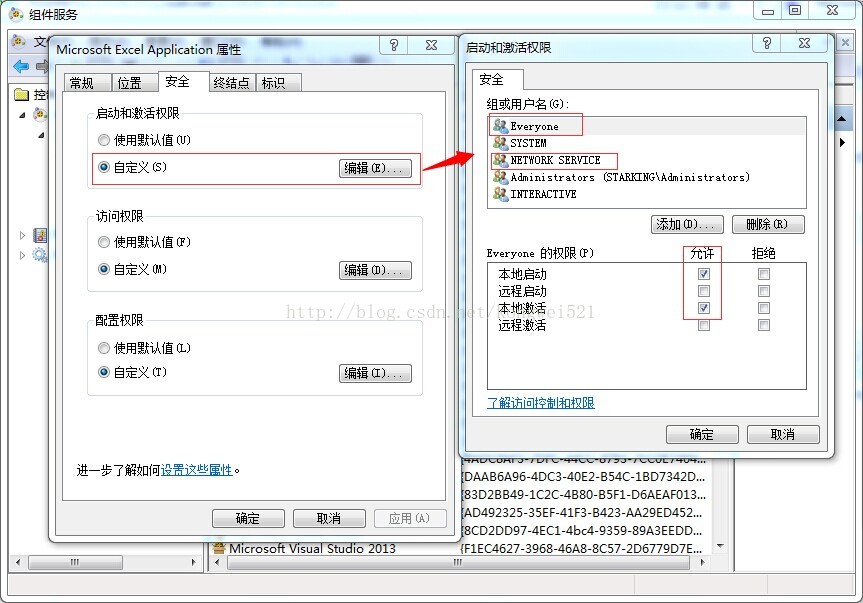863x603 pixels.
Task: Click 编辑(I) for configuration permissions
Action: [x=375, y=373]
